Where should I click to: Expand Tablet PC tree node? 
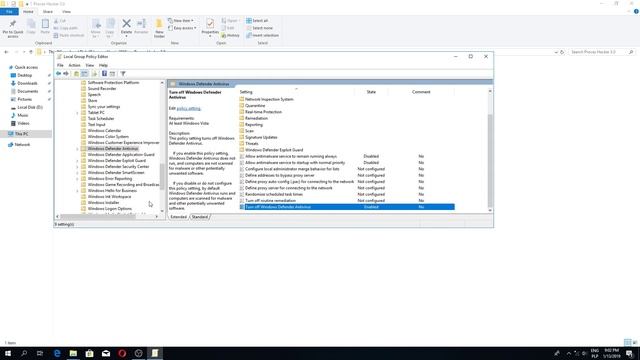(x=77, y=113)
